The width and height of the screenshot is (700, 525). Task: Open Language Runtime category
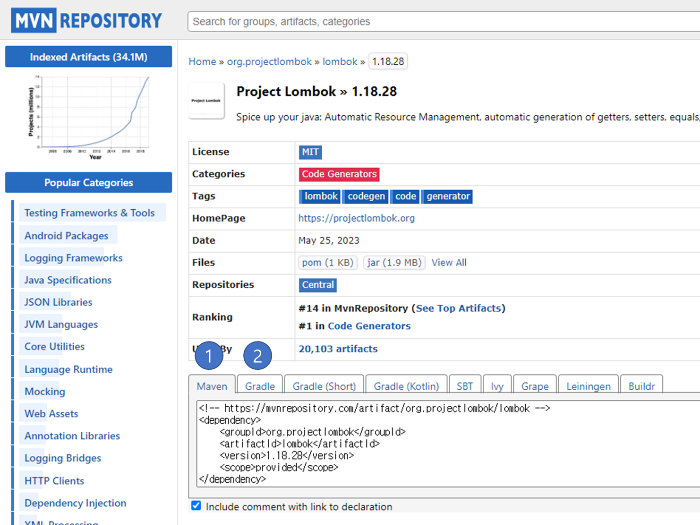[68, 369]
